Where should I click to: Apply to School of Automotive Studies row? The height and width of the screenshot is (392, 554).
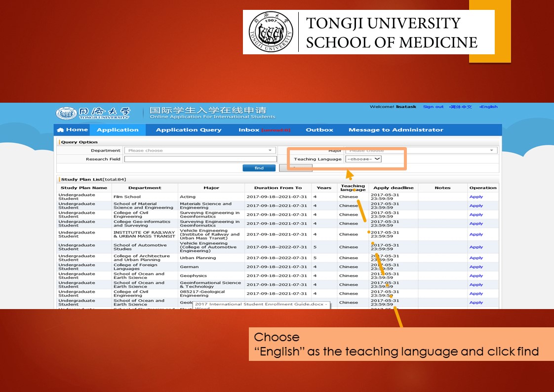(x=476, y=247)
